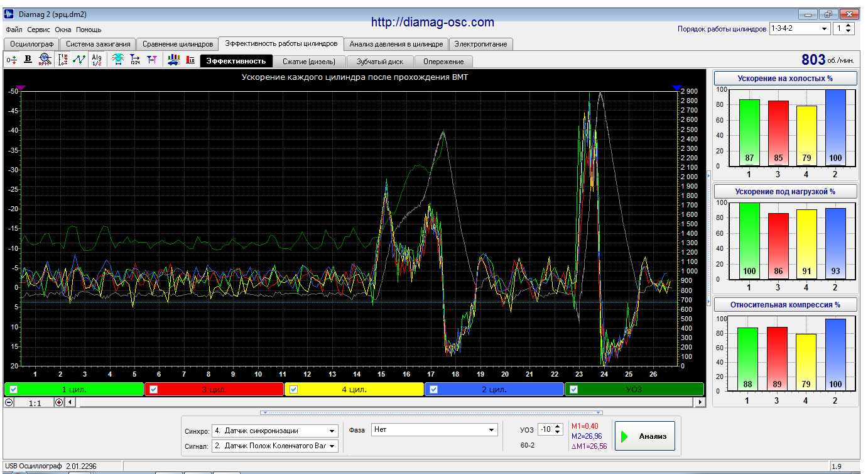868x474 pixels.
Task: Click the zoom out minus icon
Action: tap(9, 402)
